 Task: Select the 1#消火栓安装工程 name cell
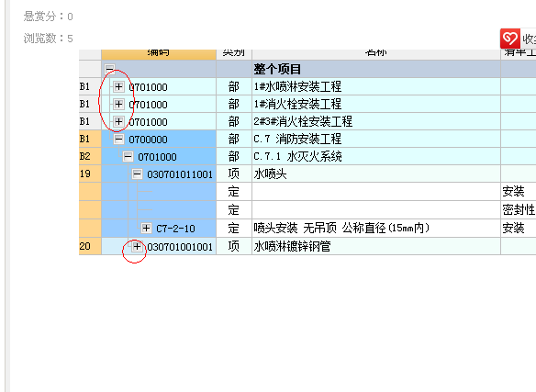376,104
